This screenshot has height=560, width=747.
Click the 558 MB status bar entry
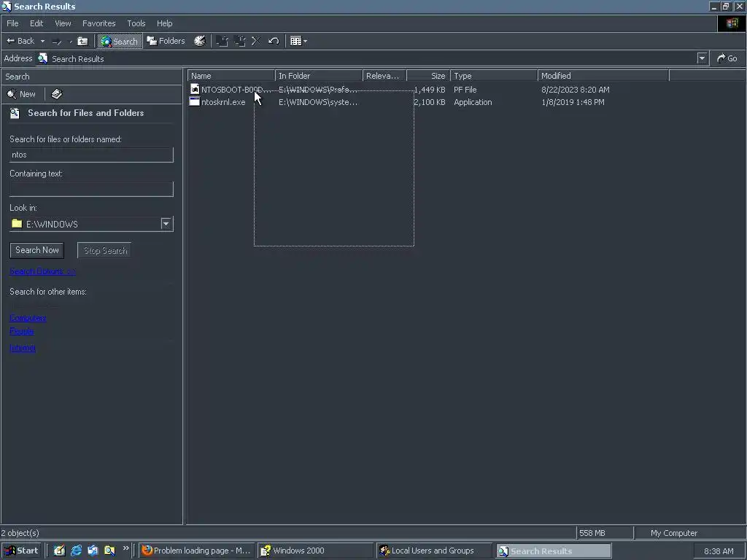click(605, 533)
